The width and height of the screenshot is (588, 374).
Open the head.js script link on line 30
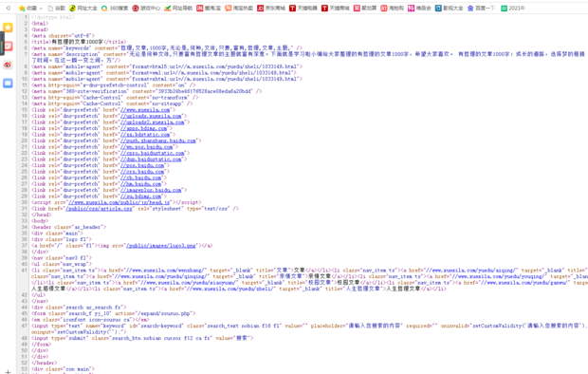pyautogui.click(x=119, y=202)
